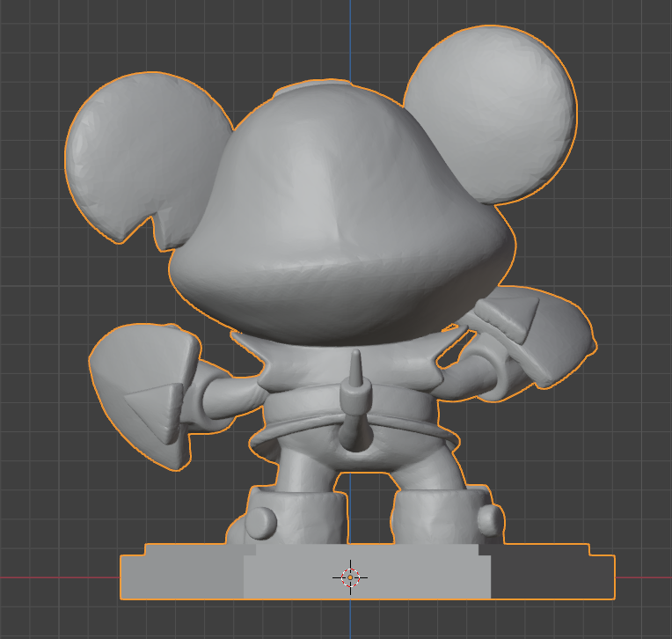Click the pointed tail spike on the belt
672x639 pixels.
pos(354,399)
